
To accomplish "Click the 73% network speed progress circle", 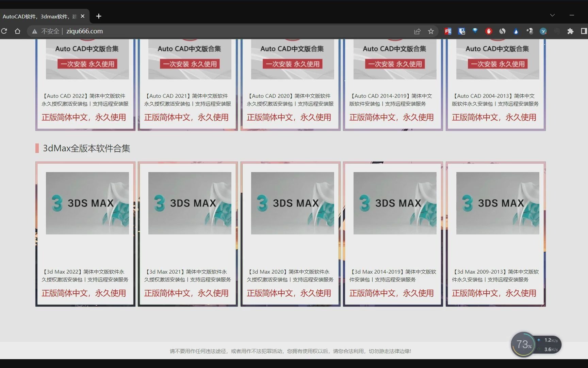I will click(x=523, y=344).
